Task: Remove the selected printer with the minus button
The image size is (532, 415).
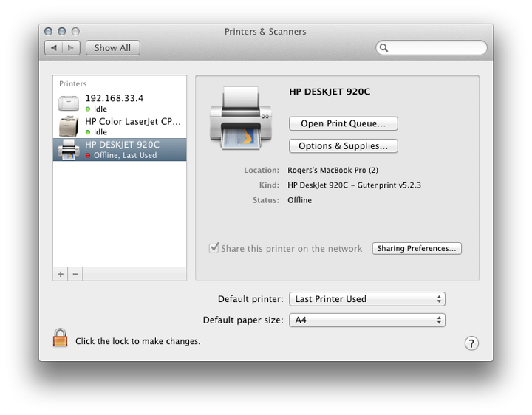Action: point(75,274)
